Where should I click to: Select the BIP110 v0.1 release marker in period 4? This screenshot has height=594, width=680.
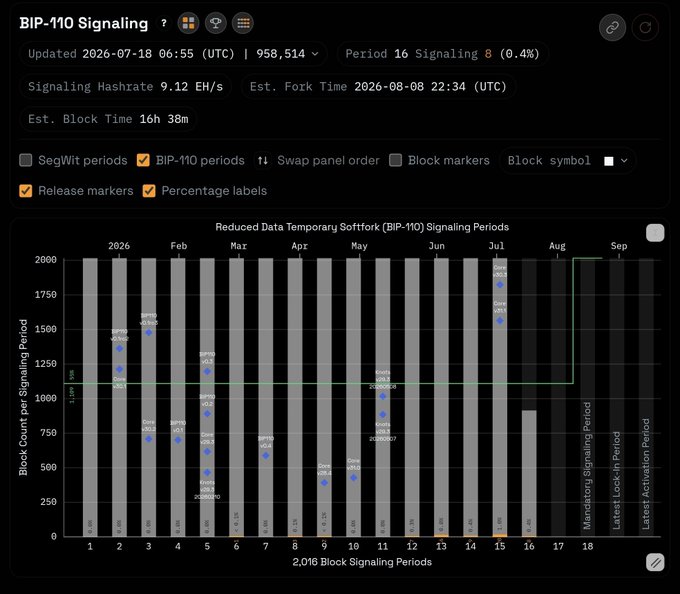coord(178,440)
